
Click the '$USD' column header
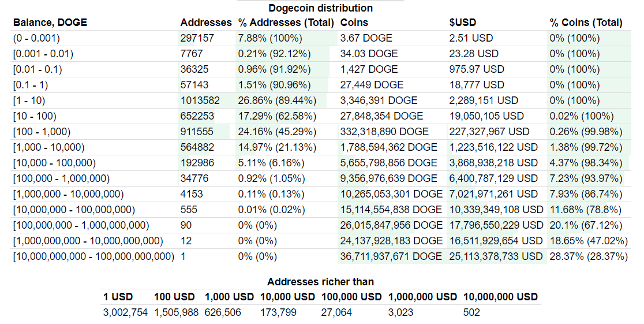point(462,22)
